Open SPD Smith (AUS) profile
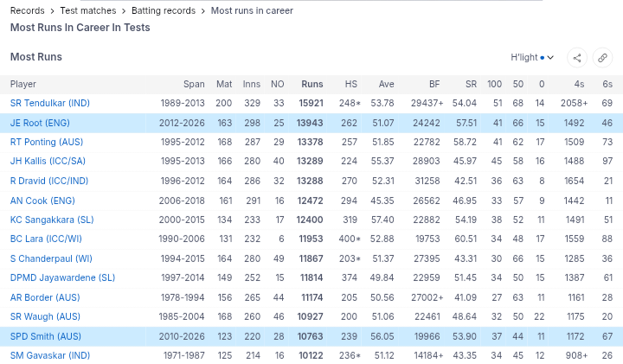Viewport: 623px width, 364px height. coord(45,336)
